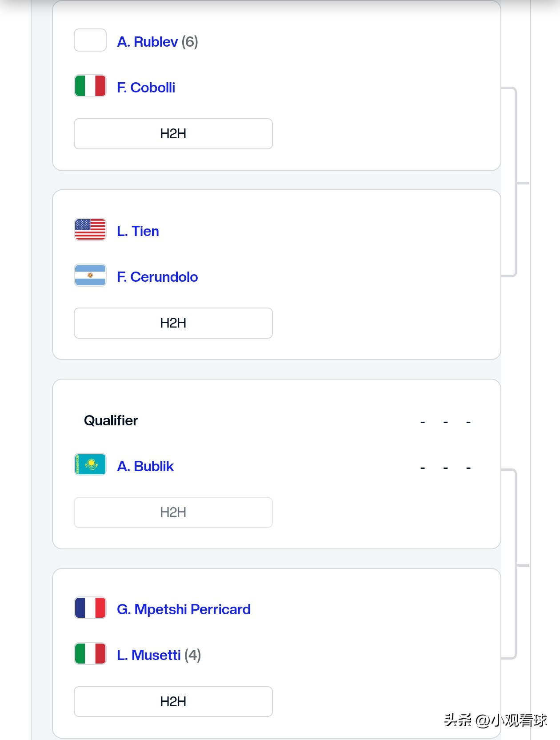Image resolution: width=560 pixels, height=740 pixels.
Task: Open L. Musetti player profile link
Action: click(148, 655)
